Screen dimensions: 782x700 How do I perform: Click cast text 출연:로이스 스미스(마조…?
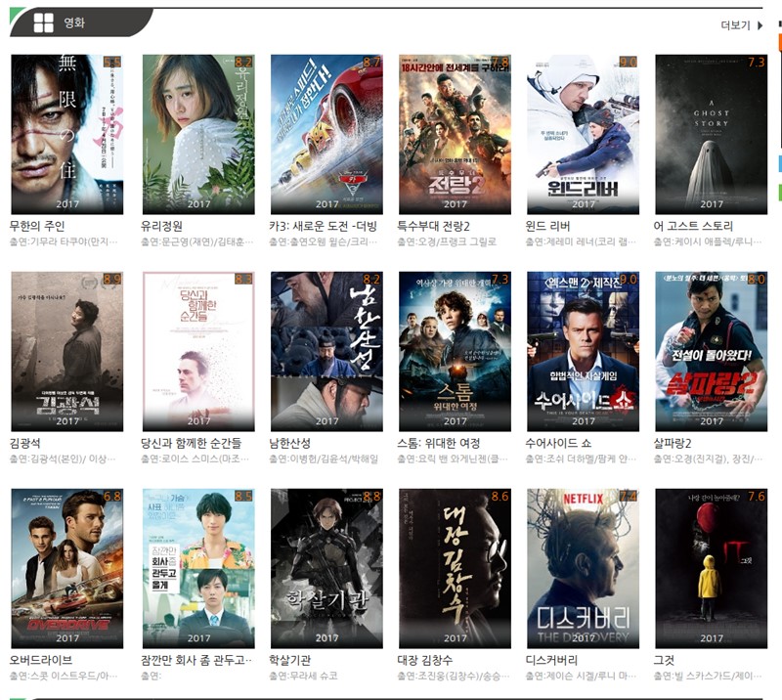point(195,459)
